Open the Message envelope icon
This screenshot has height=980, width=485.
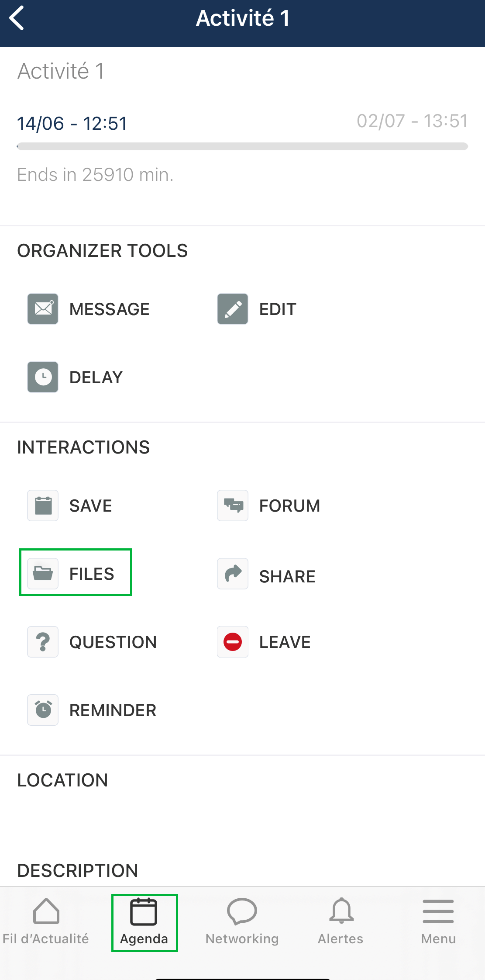[x=43, y=309]
